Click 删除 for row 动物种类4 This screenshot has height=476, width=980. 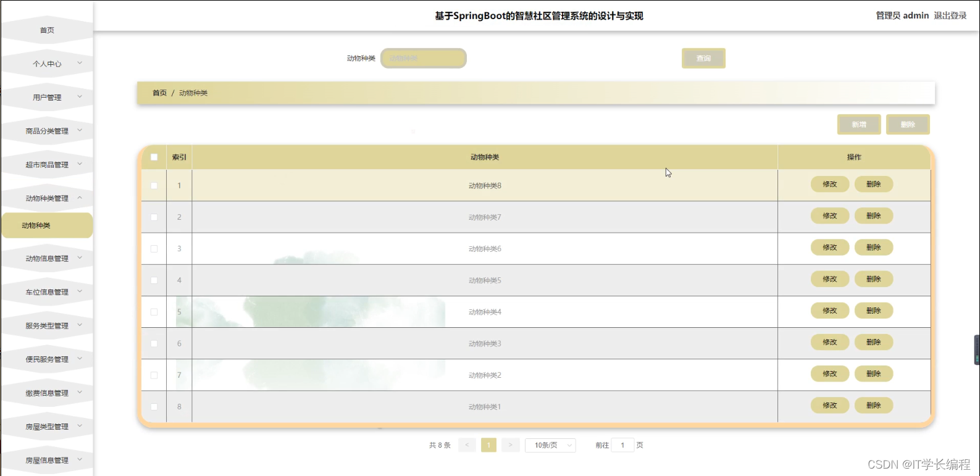874,311
